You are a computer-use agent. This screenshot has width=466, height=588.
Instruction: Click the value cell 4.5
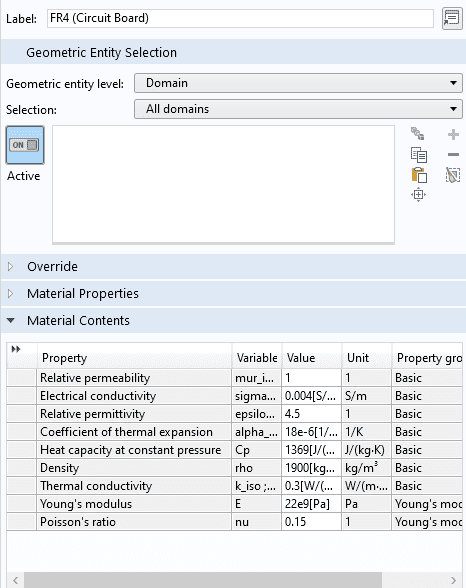(x=312, y=414)
